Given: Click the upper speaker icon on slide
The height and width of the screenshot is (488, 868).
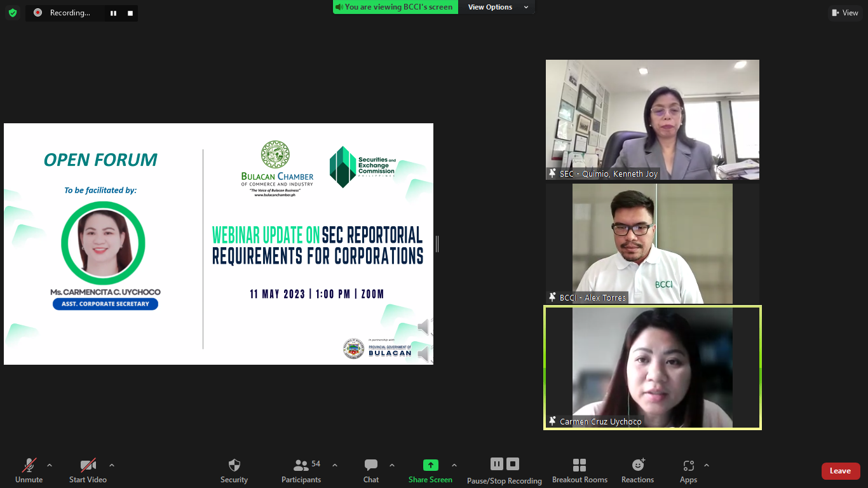Looking at the screenshot, I should point(424,327).
